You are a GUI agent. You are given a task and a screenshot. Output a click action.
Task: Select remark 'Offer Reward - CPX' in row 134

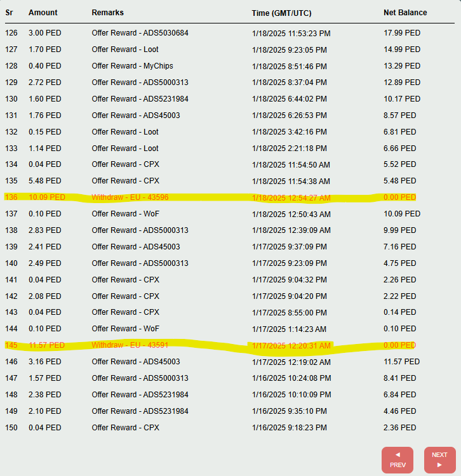coord(126,164)
